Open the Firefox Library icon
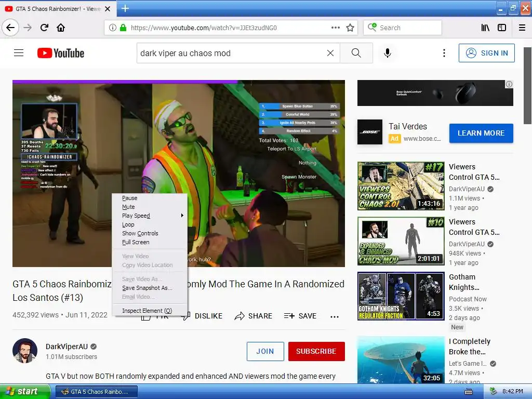Viewport: 532px width, 399px height. pos(485,28)
